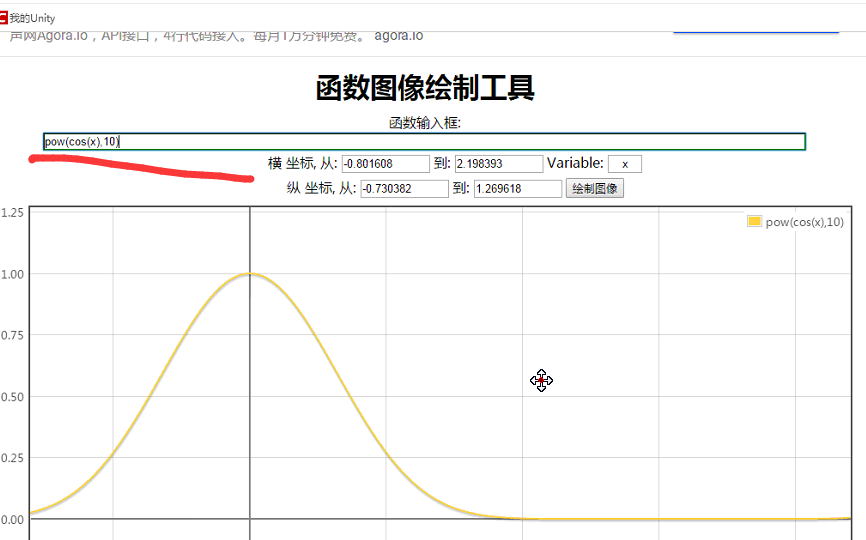
Task: Click the 函数图像绘制工具 page heading
Action: tap(425, 88)
